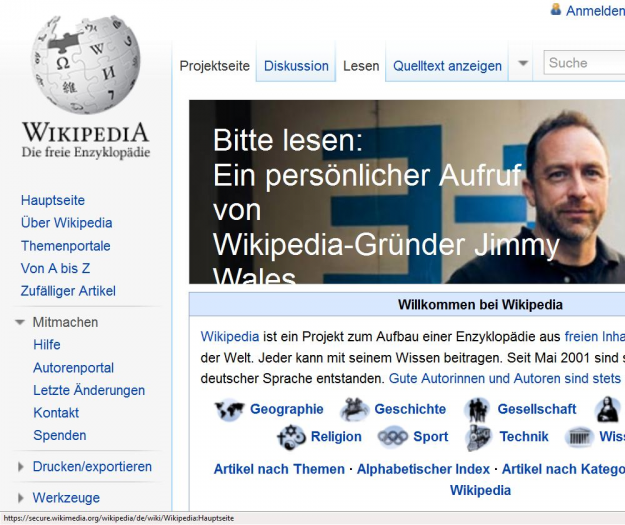
Task: Open the Kontakt link
Action: [56, 413]
